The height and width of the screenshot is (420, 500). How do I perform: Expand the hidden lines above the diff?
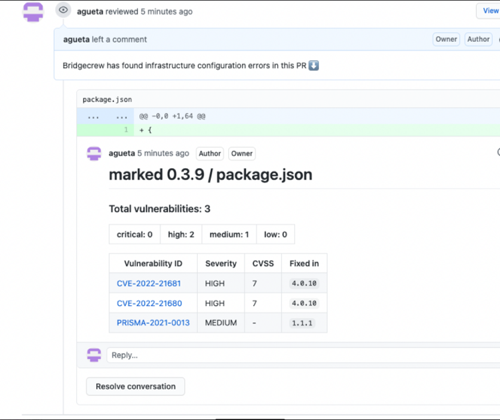click(93, 117)
